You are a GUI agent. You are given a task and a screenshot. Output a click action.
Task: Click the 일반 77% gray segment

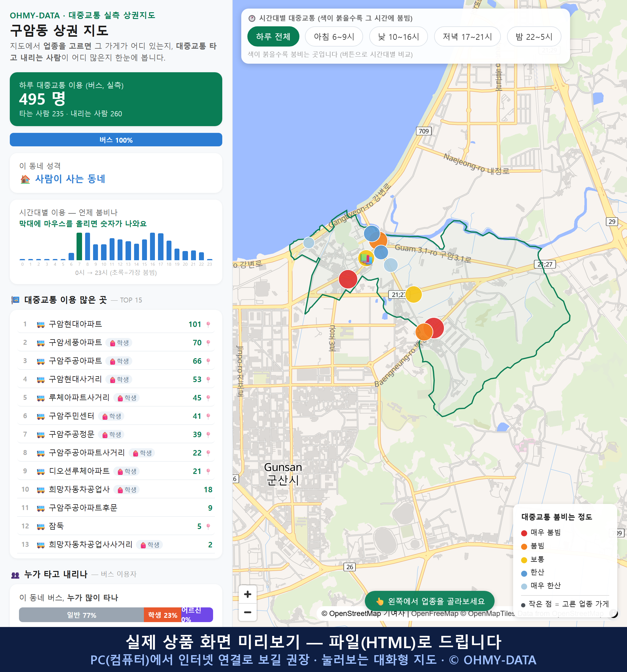[81, 615]
